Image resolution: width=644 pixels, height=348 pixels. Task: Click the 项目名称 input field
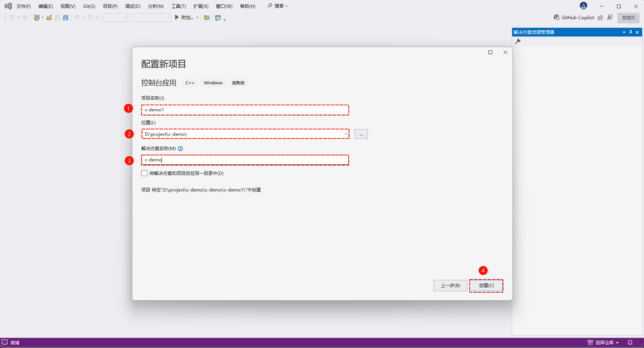tap(245, 110)
